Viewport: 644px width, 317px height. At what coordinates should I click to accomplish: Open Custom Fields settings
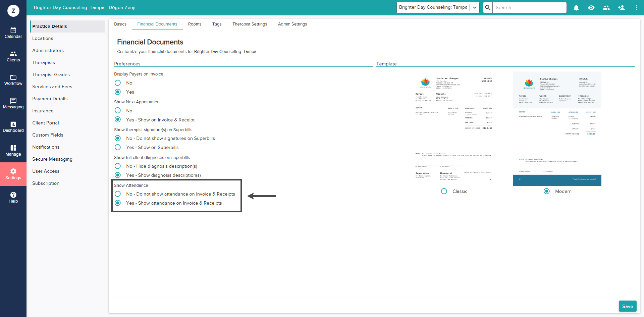pos(67,135)
